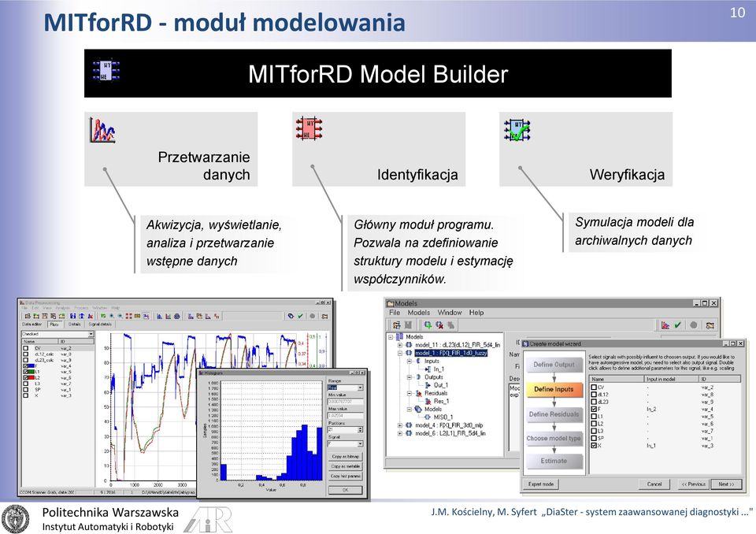756x534 pixels.
Task: Click the Outputs node icon in model tree
Action: point(418,376)
